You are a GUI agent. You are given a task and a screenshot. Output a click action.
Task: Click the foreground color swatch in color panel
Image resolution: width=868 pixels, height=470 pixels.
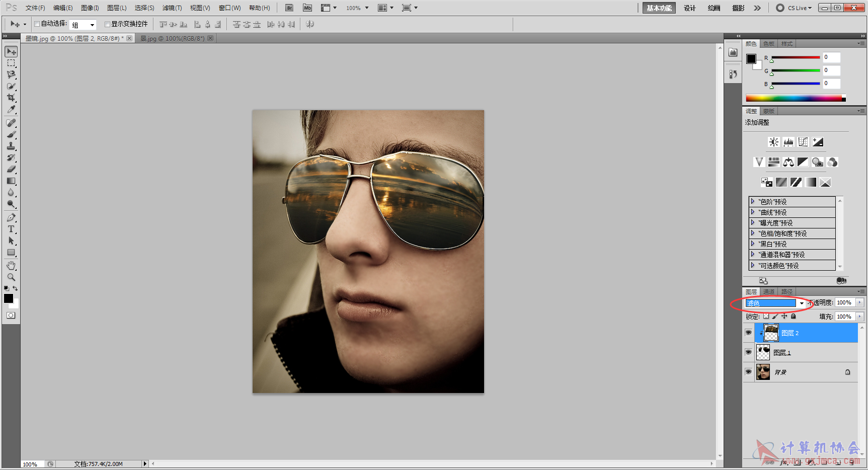tap(751, 59)
